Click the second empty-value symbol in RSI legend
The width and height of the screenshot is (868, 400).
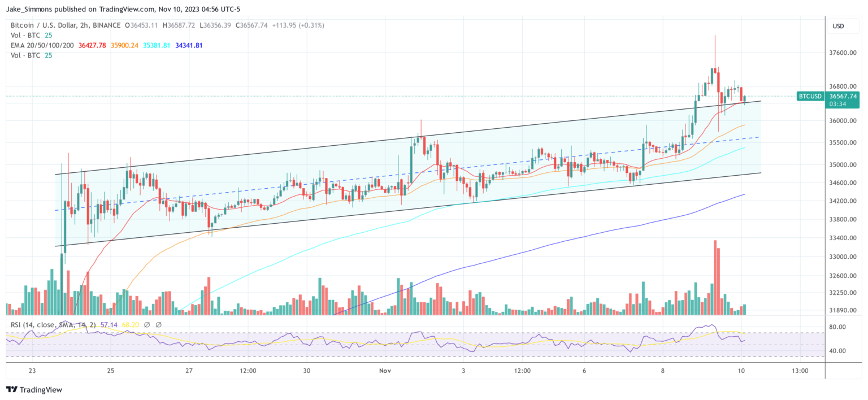[158, 325]
